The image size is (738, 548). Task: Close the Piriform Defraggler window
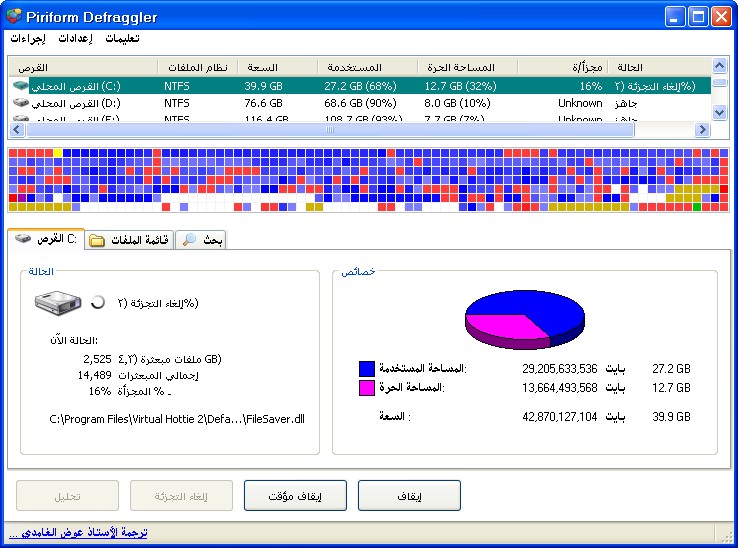point(721,16)
